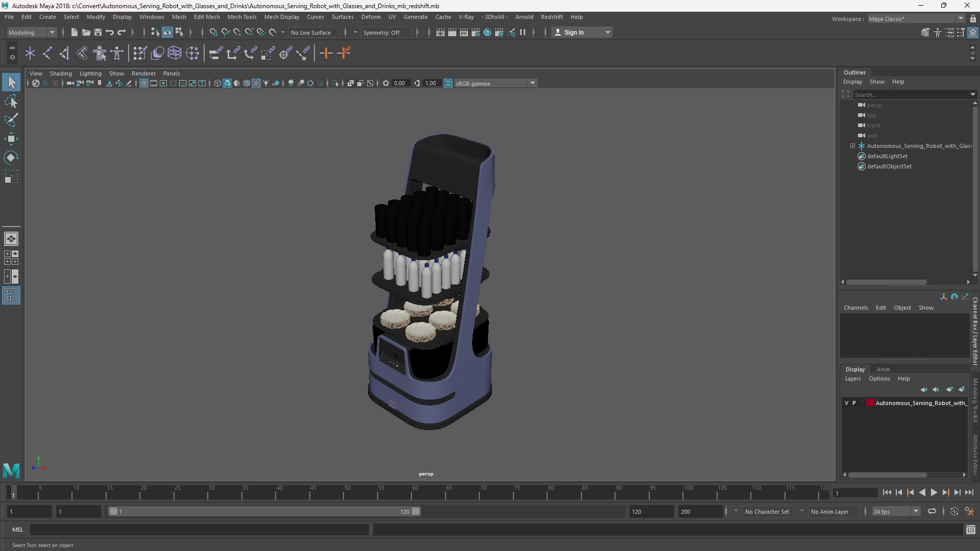Choose the Scale tool in toolbox
The width and height of the screenshot is (980, 551).
click(11, 177)
